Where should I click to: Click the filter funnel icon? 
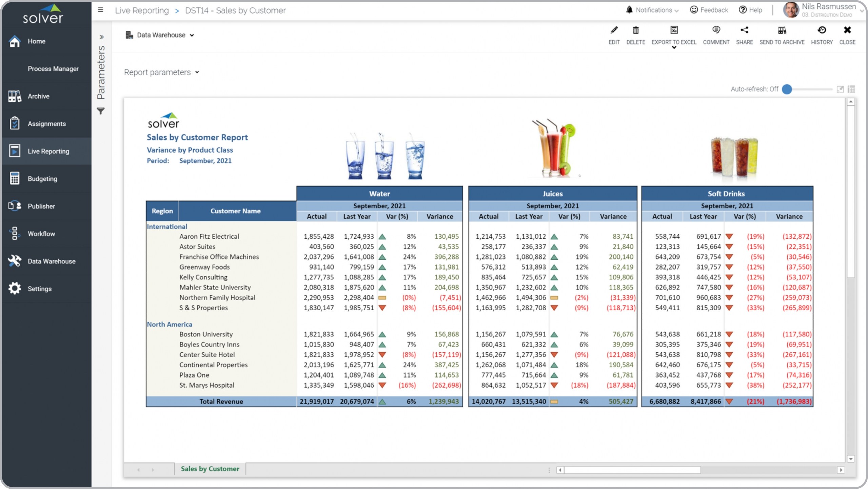coord(101,111)
